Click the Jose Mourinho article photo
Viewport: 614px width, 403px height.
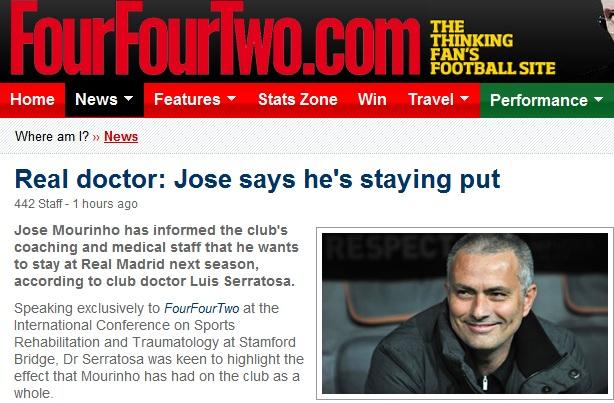[x=465, y=313]
